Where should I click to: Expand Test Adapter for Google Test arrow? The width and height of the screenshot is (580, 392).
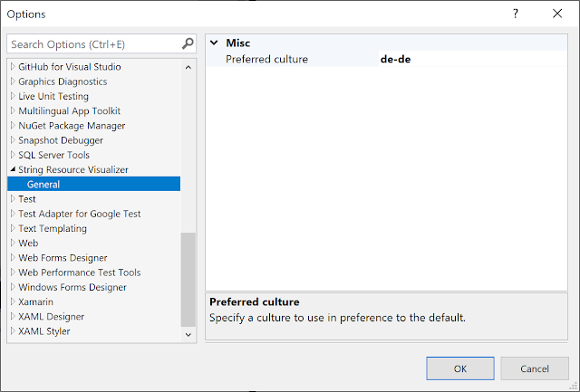click(13, 214)
